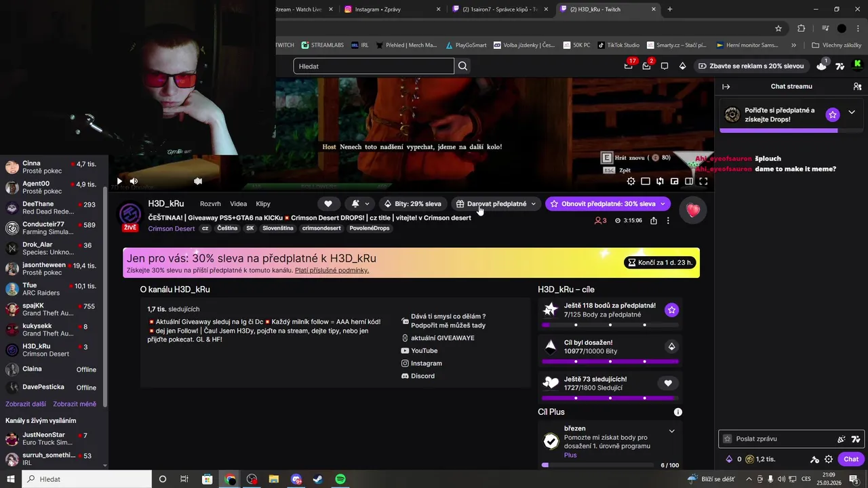Open notification bell dropdown
The height and width of the screenshot is (488, 868).
pos(360,203)
